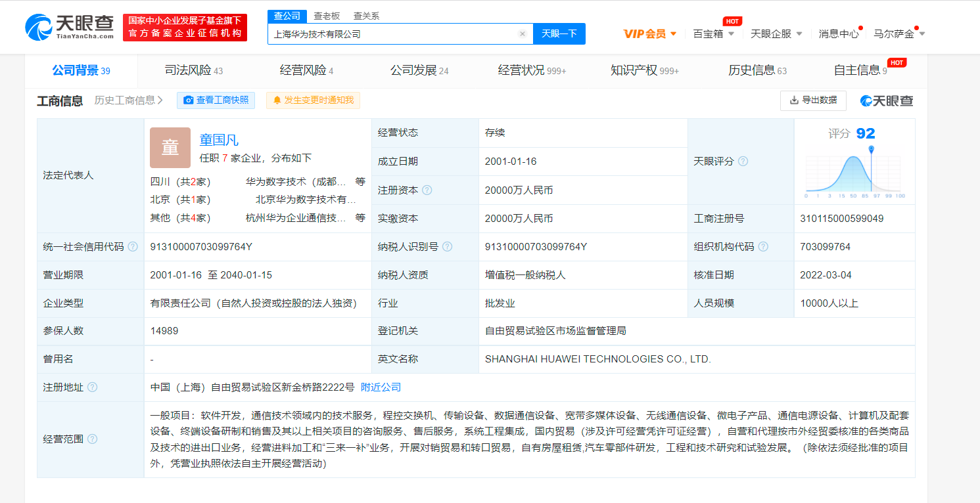Image resolution: width=980 pixels, height=503 pixels.
Task: Click 附近公司 link
Action: point(381,387)
